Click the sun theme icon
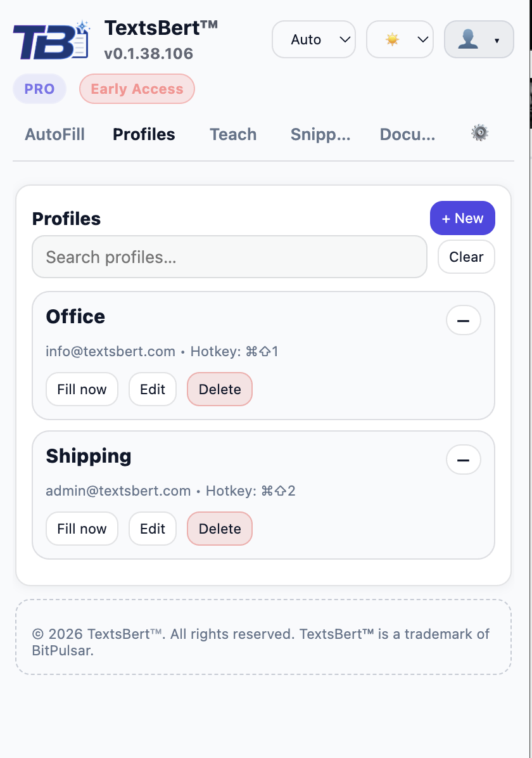Viewport: 532px width, 758px height. click(391, 39)
